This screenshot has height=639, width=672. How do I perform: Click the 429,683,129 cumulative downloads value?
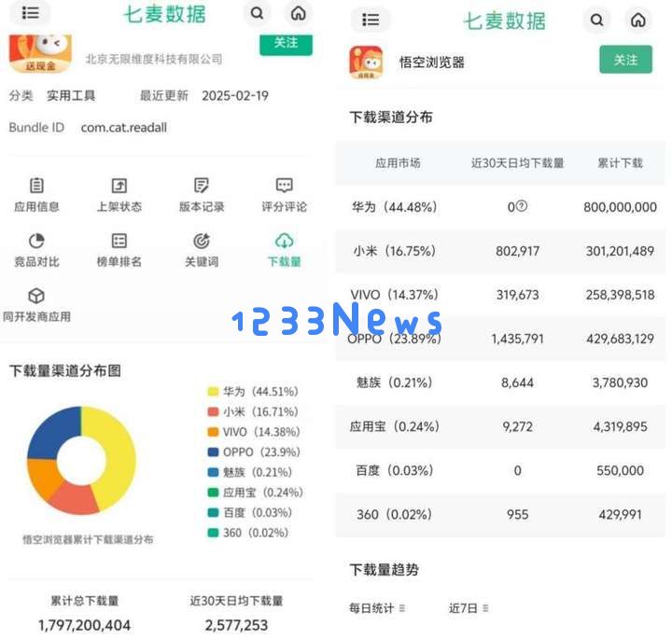(620, 339)
